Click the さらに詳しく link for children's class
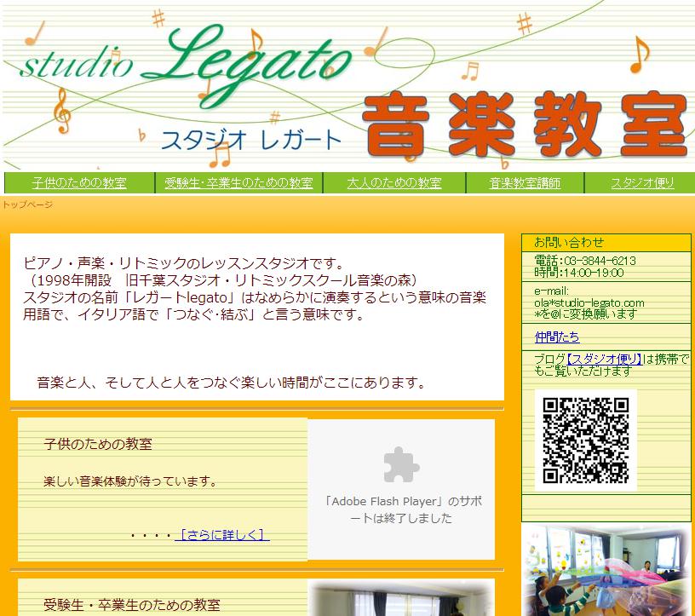Image resolution: width=695 pixels, height=616 pixels. (221, 535)
